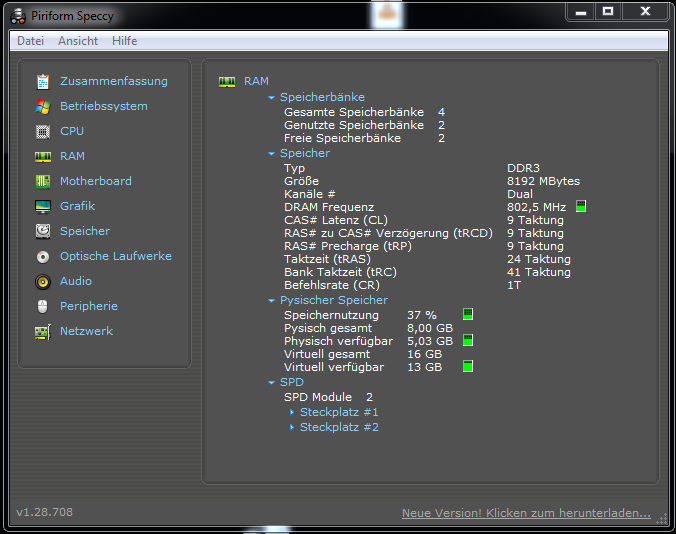676x534 pixels.
Task: Click the 5,03 GB available value
Action: (430, 341)
